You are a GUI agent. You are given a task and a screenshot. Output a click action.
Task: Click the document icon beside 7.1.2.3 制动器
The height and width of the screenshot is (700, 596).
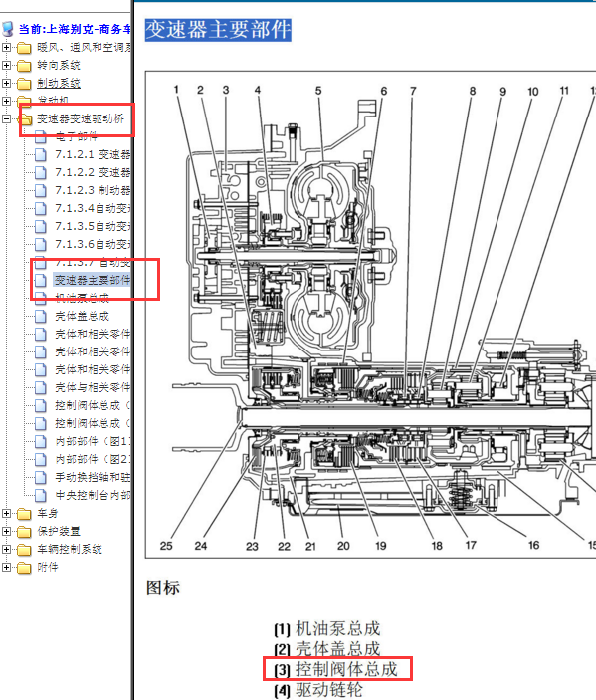coord(40,190)
